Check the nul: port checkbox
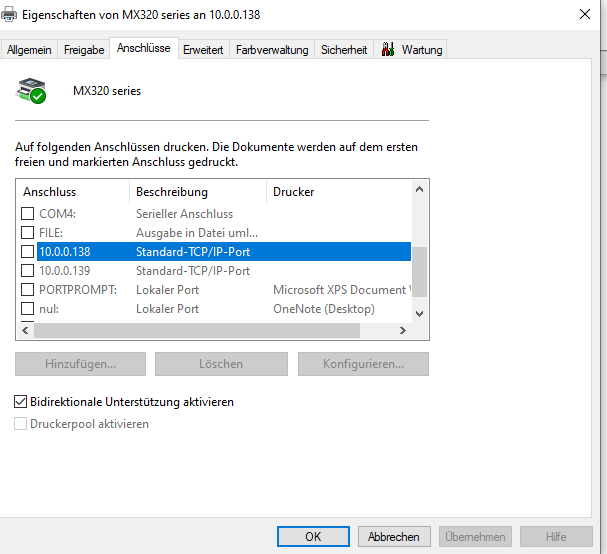The height and width of the screenshot is (554, 607). click(x=27, y=309)
